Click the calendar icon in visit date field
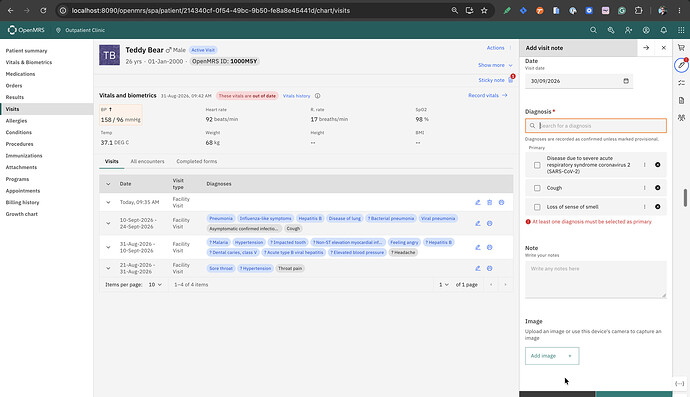Image resolution: width=690 pixels, height=397 pixels. (626, 81)
